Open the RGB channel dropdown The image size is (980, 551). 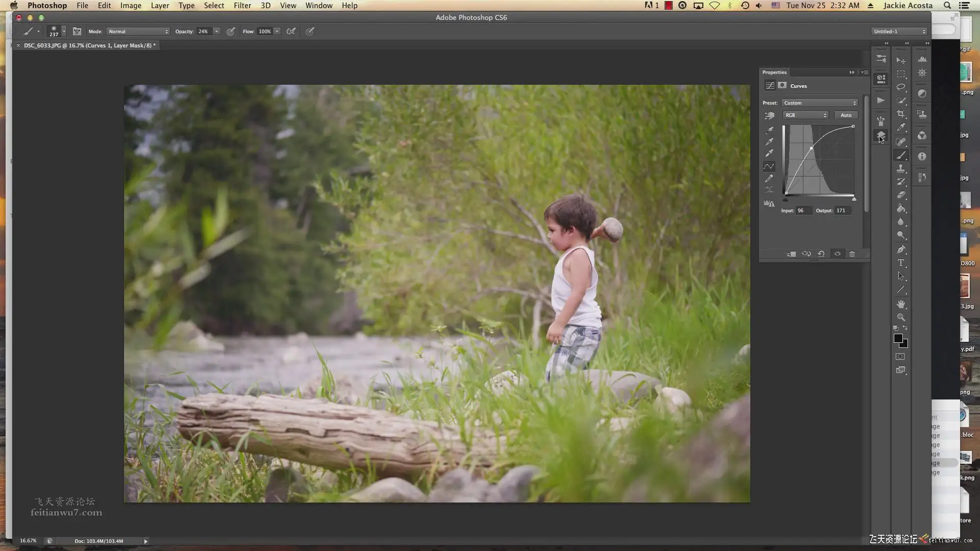pyautogui.click(x=805, y=115)
